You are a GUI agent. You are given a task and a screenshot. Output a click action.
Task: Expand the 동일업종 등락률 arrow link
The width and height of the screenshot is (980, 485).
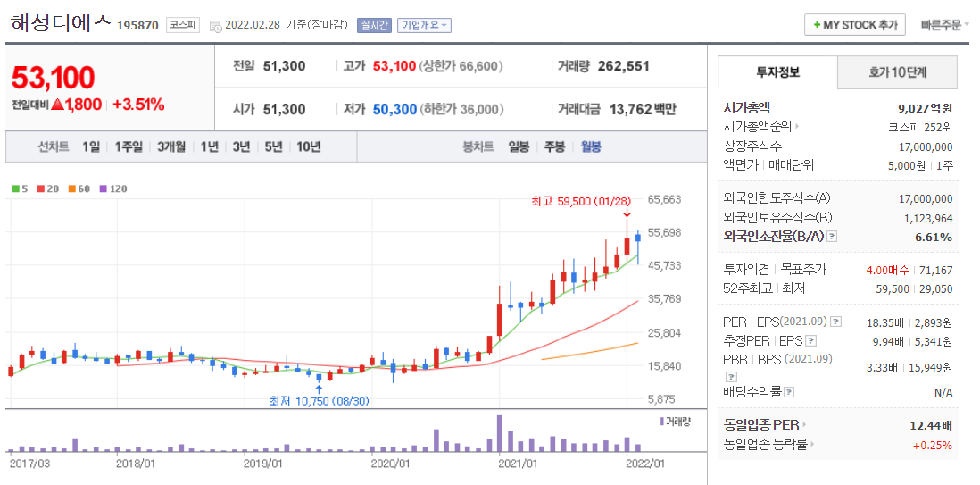pos(812,445)
